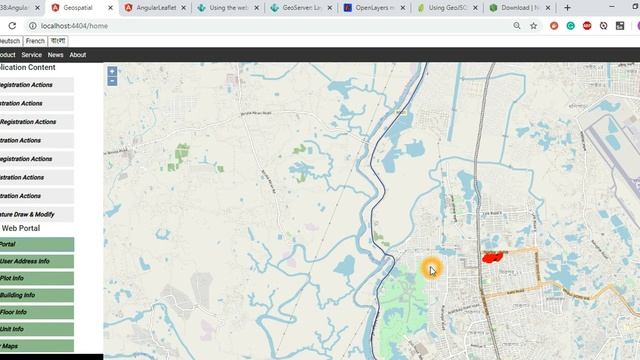Open User Address Info
The width and height of the screenshot is (640, 360).
[37, 261]
